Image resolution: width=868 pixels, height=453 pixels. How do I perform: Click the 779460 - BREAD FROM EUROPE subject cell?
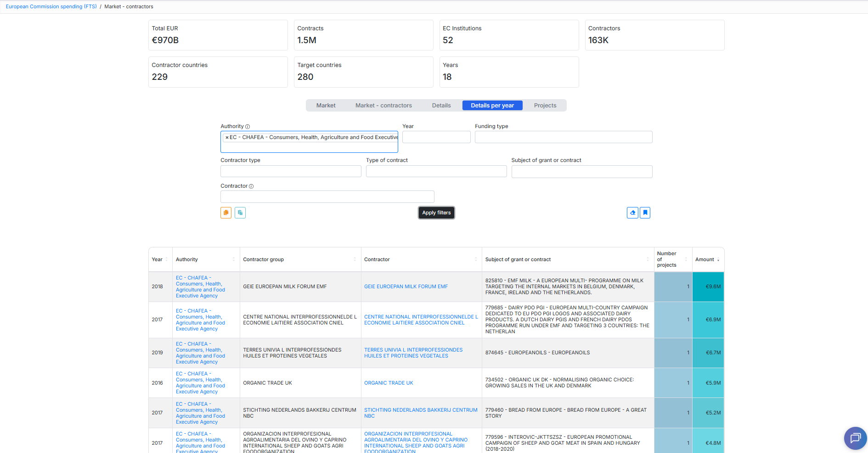[568, 413]
